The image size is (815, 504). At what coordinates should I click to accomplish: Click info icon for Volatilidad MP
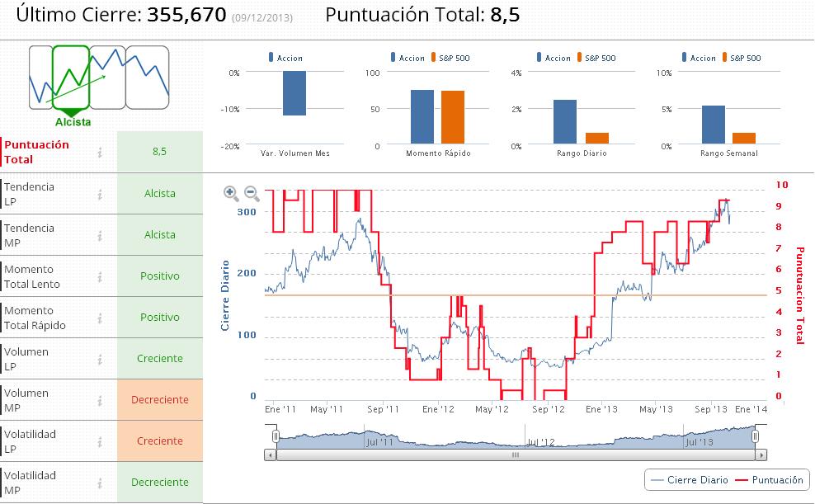tap(100, 483)
